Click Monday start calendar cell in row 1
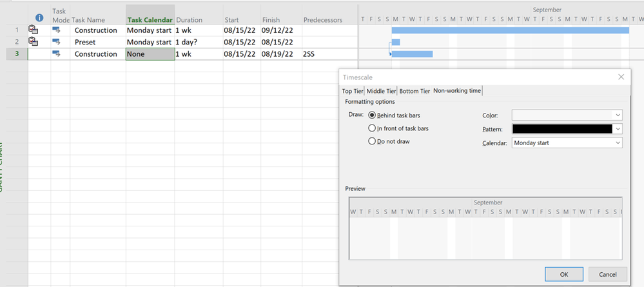Viewport: 644px width, 287px height. tap(150, 30)
